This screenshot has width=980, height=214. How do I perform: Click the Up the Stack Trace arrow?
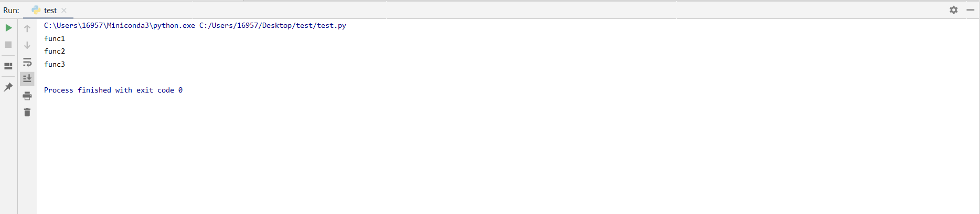[27, 28]
